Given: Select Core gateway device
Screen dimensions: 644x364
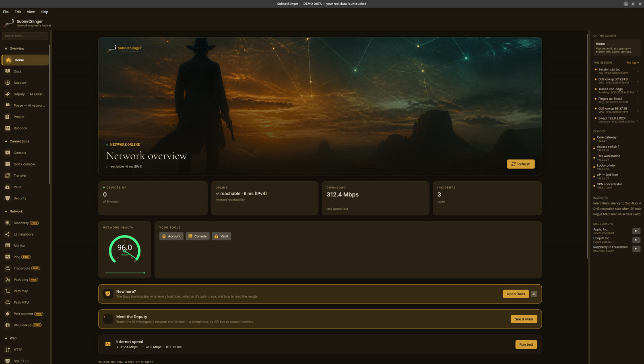Looking at the screenshot, I should (616, 139).
